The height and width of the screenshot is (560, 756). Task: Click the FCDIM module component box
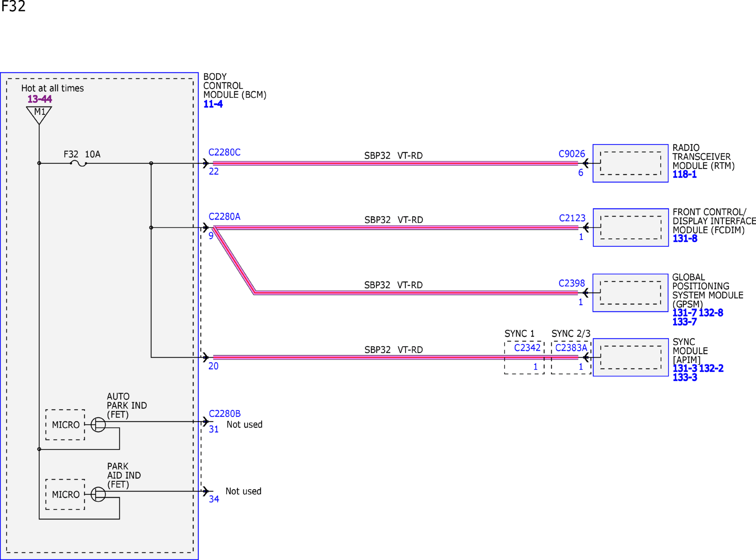pos(631,227)
